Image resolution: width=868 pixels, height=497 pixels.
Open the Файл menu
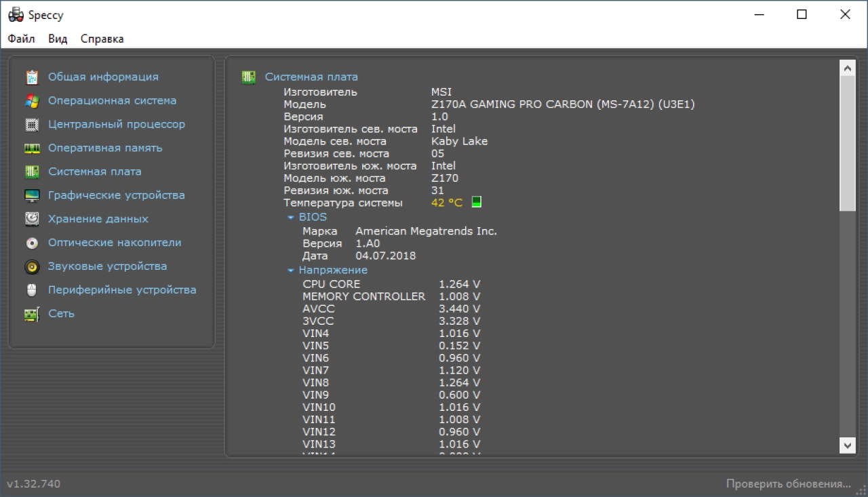[22, 39]
